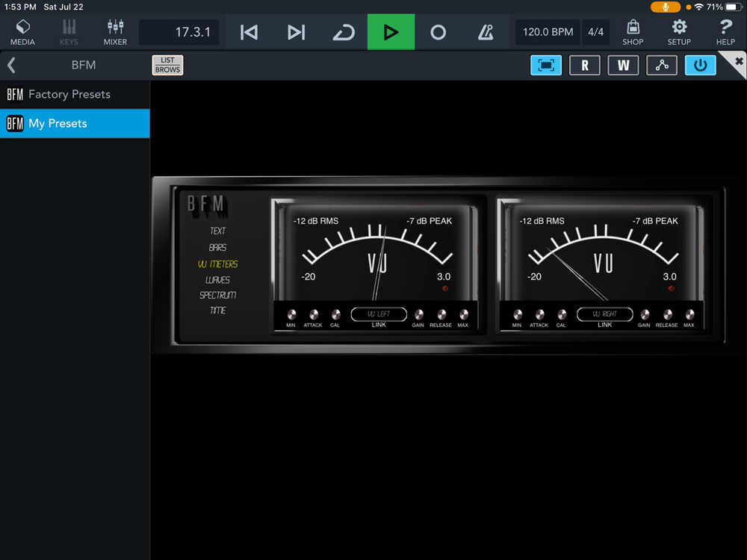Click the automation curve icon

pos(662,65)
